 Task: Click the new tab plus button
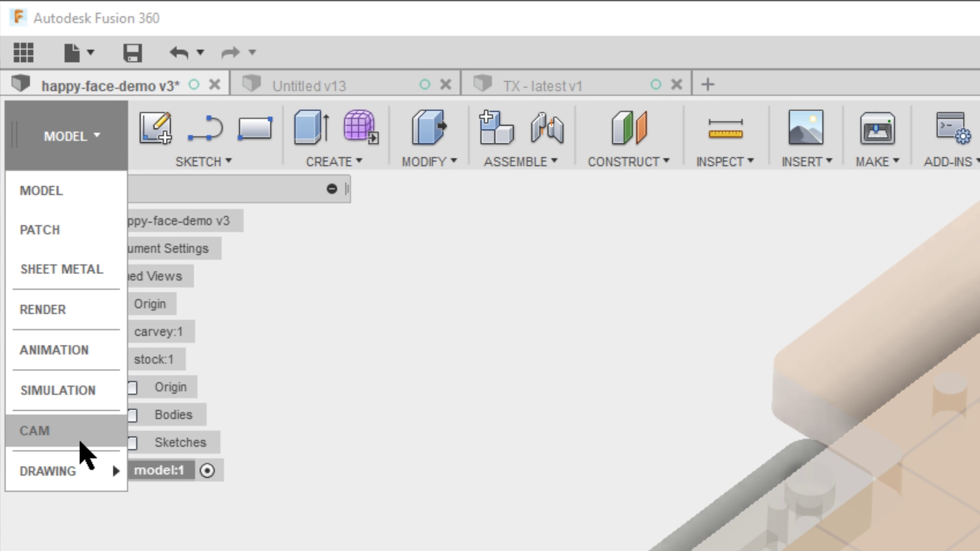click(x=707, y=84)
